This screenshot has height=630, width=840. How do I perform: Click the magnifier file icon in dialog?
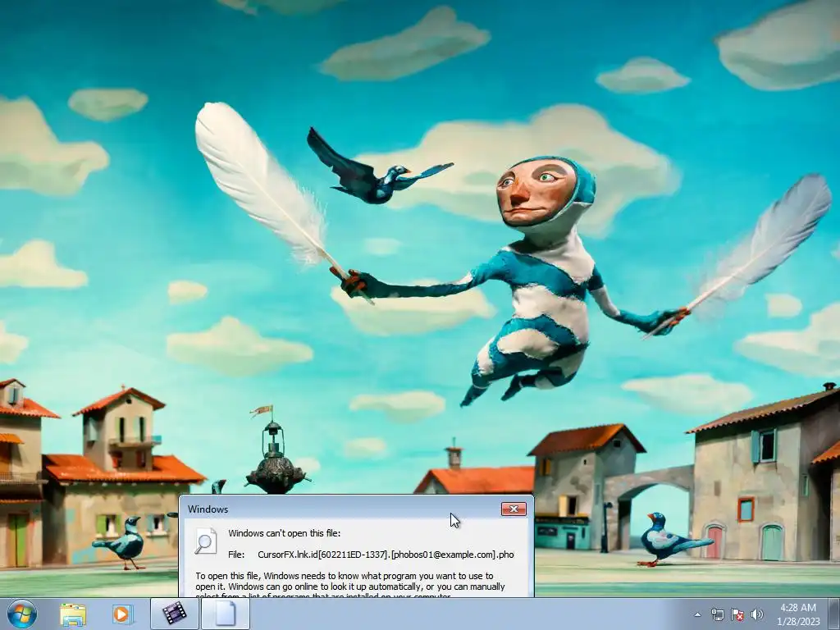pos(206,541)
